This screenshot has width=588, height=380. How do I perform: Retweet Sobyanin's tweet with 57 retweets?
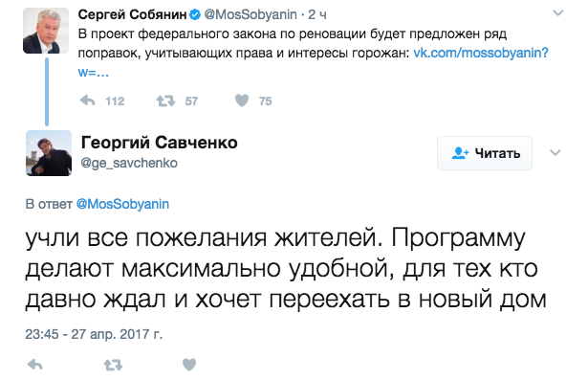tap(165, 101)
